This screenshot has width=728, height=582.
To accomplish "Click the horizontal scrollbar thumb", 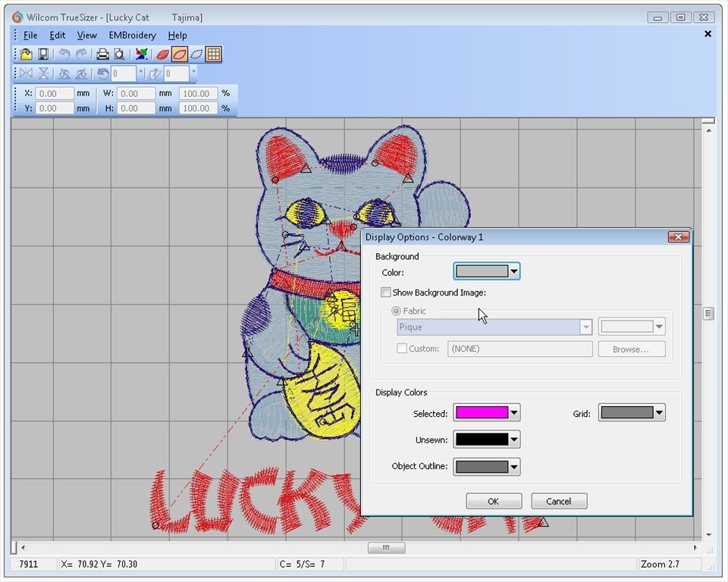I will coord(386,548).
